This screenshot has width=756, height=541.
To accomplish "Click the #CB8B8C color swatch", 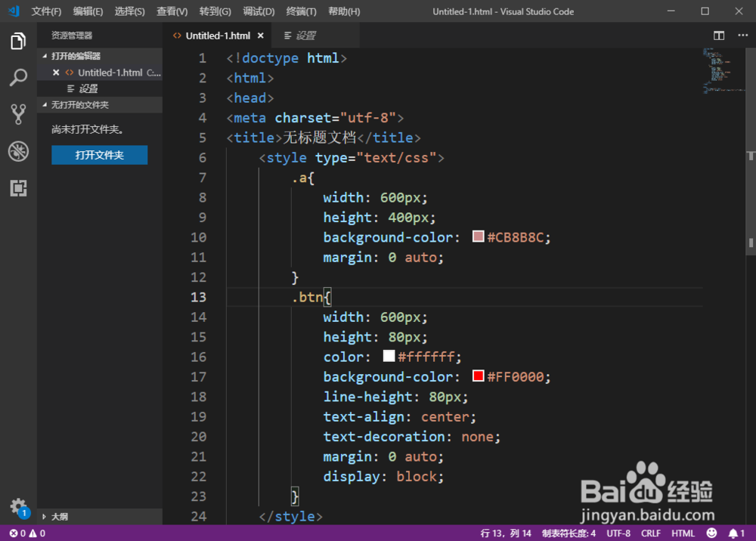I will [478, 236].
